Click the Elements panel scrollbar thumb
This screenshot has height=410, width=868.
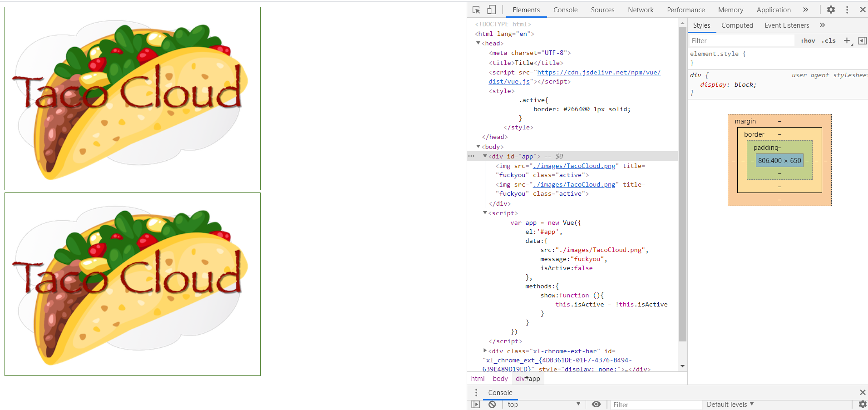tap(682, 184)
